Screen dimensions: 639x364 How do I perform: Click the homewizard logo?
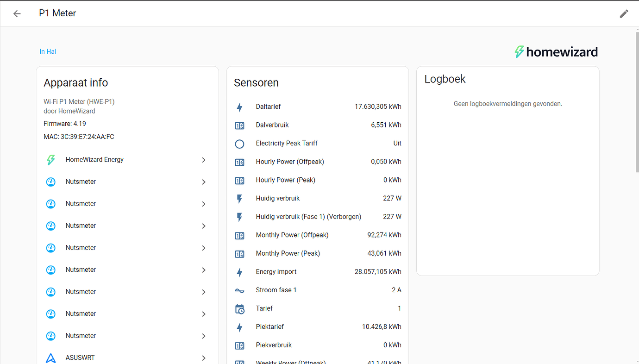pyautogui.click(x=556, y=51)
